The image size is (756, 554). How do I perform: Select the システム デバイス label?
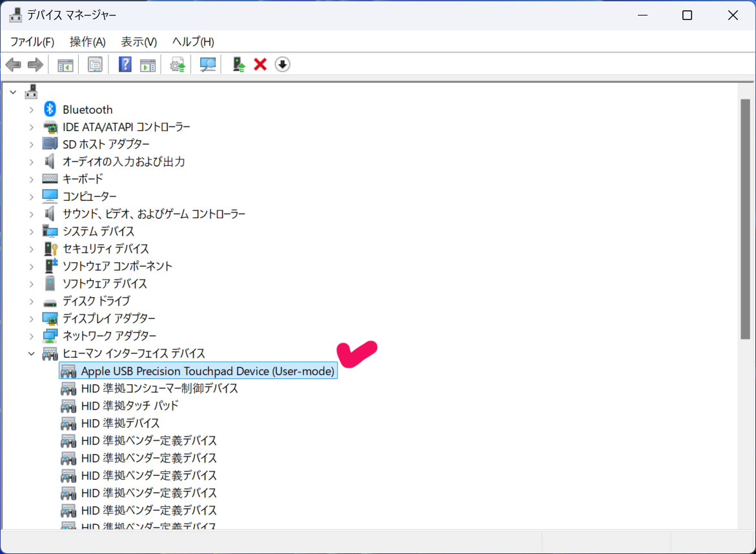(98, 231)
